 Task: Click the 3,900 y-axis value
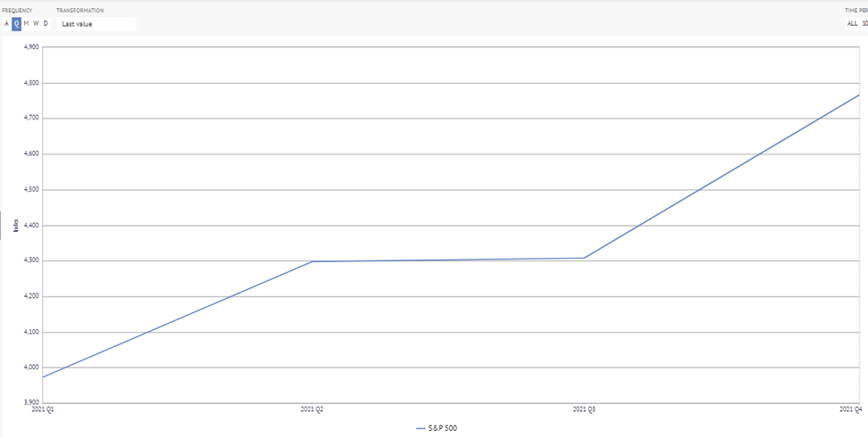click(x=31, y=403)
